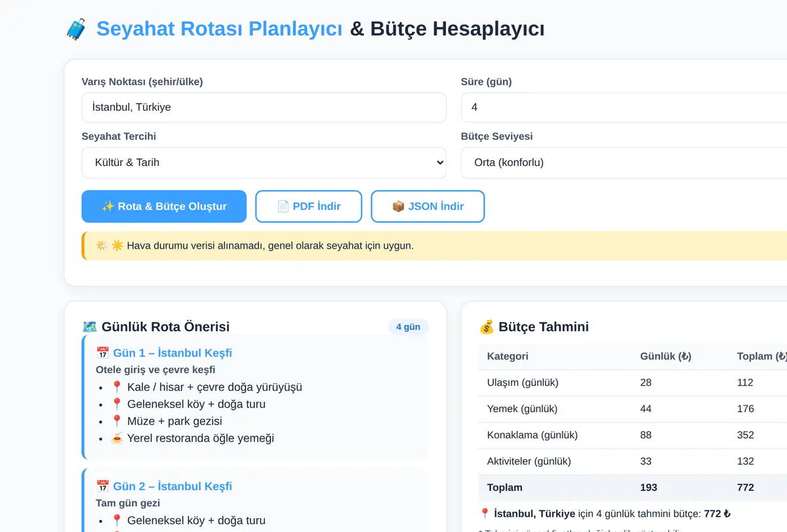Click the grand total value '772' in table
The width and height of the screenshot is (787, 532).
click(x=746, y=487)
